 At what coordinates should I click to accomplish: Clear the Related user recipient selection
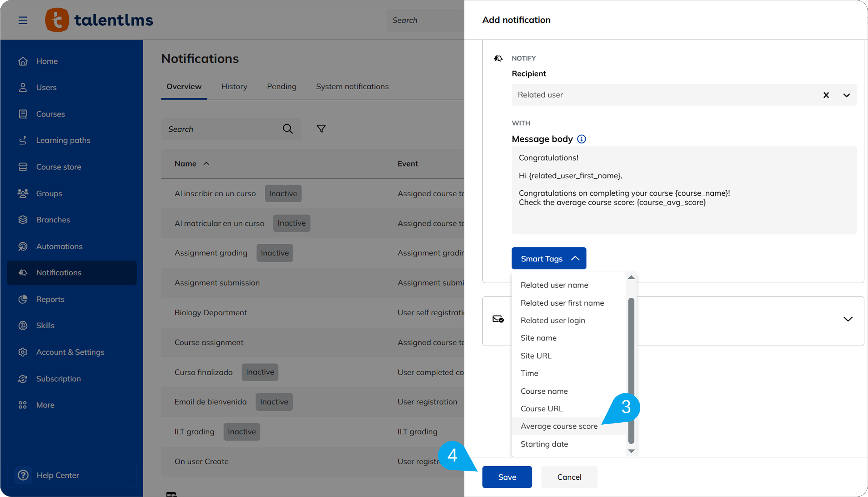pyautogui.click(x=826, y=95)
